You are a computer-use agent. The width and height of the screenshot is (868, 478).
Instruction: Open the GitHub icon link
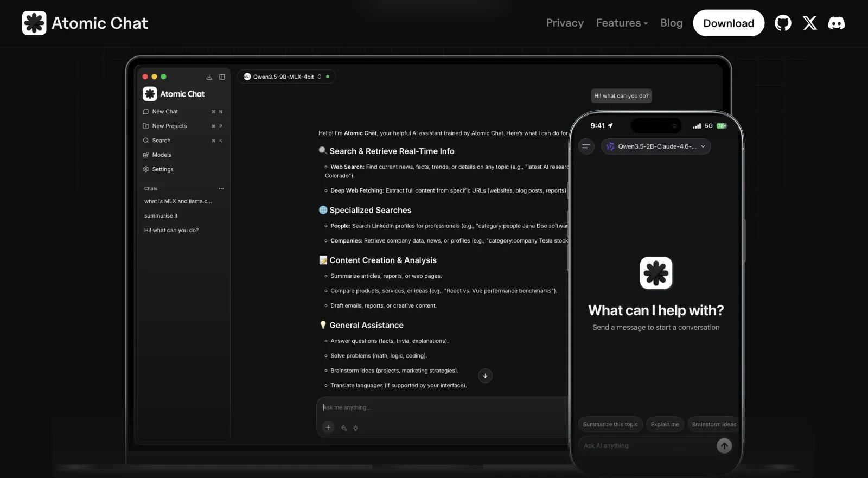[783, 23]
